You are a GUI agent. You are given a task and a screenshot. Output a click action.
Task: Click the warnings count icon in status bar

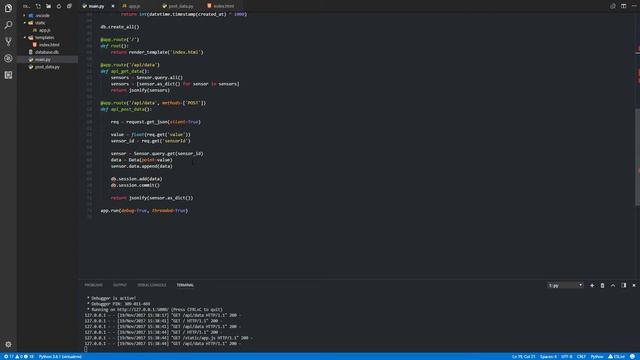point(19,357)
